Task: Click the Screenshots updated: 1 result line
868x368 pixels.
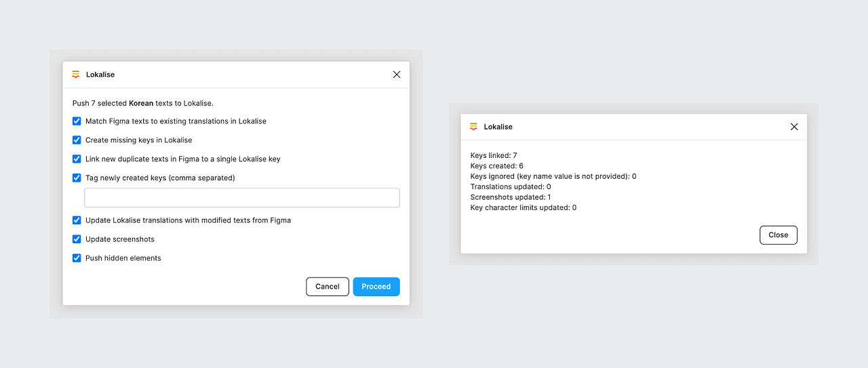Action: tap(511, 197)
